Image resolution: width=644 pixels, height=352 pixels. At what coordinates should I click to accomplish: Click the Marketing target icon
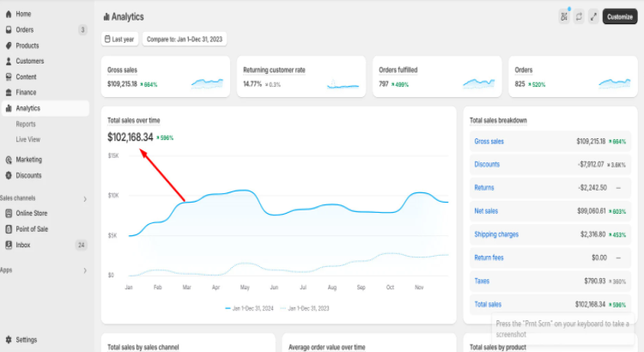pos(9,160)
